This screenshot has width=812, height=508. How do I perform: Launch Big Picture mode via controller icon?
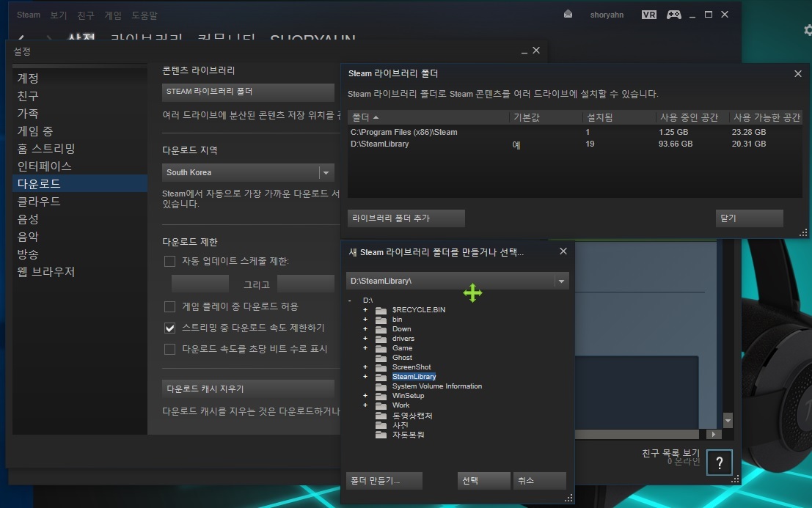click(x=673, y=15)
